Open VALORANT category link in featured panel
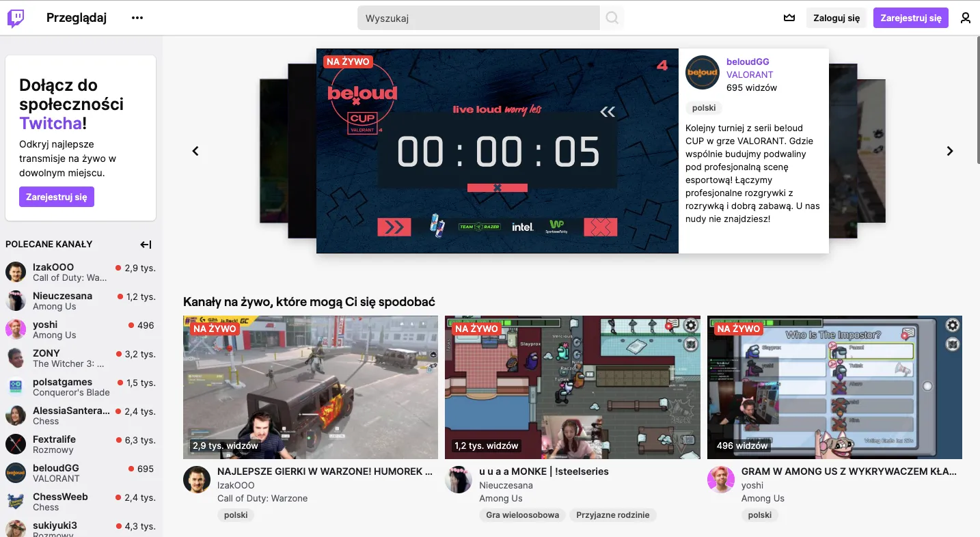Screen dimensions: 980x537 coord(750,74)
